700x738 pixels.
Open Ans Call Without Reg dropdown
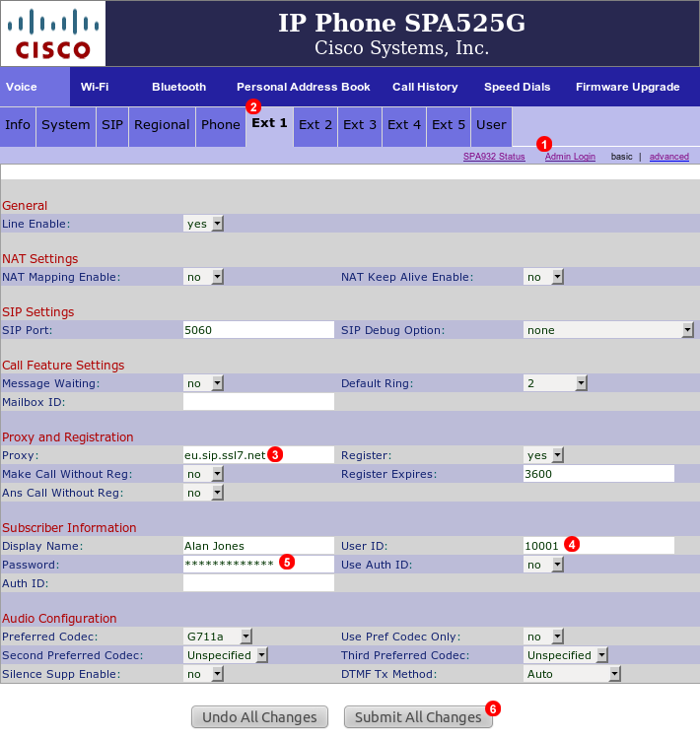click(x=203, y=493)
